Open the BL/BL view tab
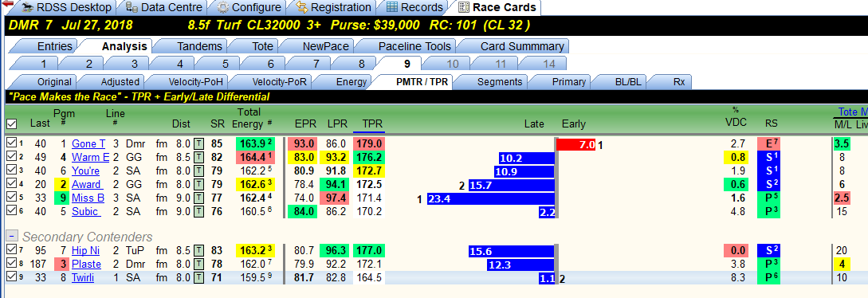Screen dimensions: 868x298 pos(628,82)
